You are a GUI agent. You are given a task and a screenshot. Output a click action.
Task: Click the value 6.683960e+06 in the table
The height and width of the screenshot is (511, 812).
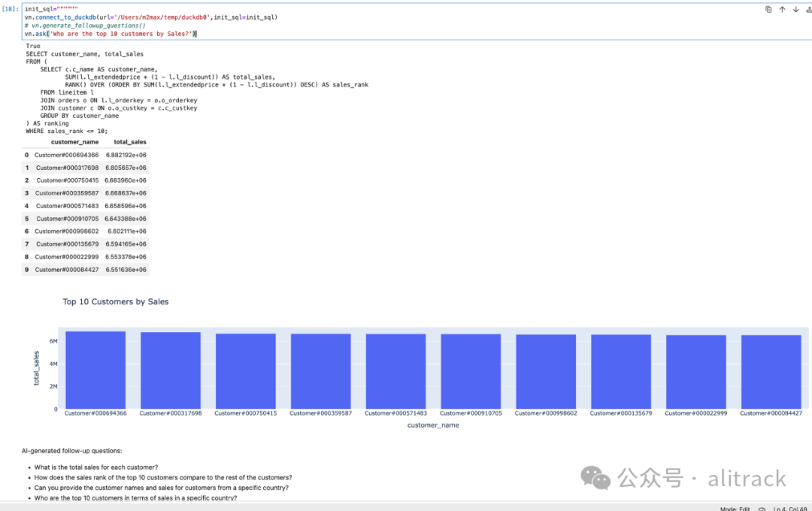126,180
